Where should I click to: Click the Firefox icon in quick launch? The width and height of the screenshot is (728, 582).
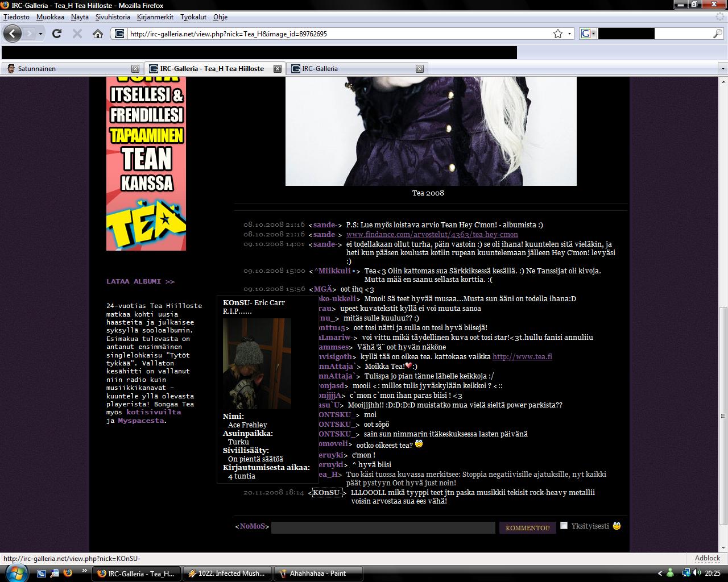[68, 573]
